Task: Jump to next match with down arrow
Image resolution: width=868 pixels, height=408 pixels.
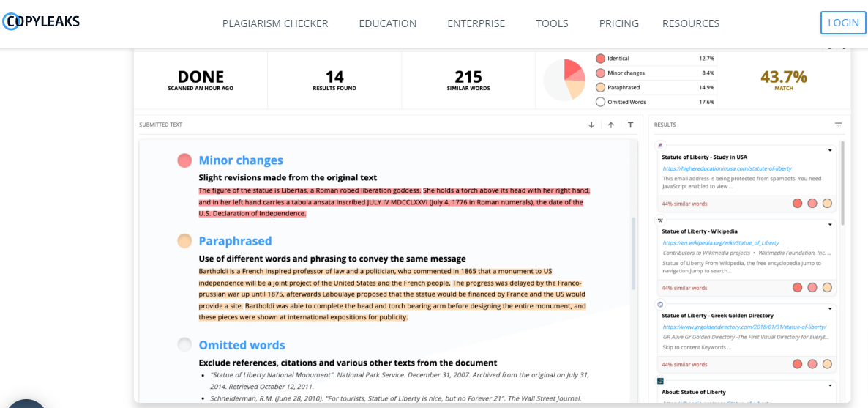Action: [x=591, y=125]
